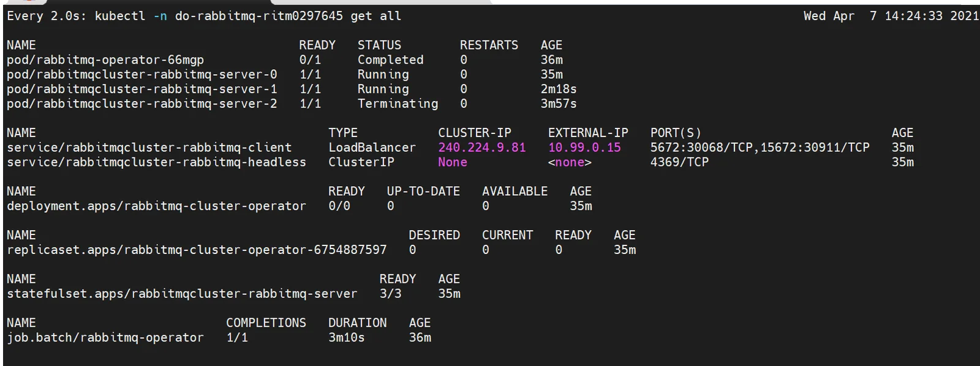Click the DURATION column header
Image resolution: width=980 pixels, height=366 pixels.
pos(358,323)
